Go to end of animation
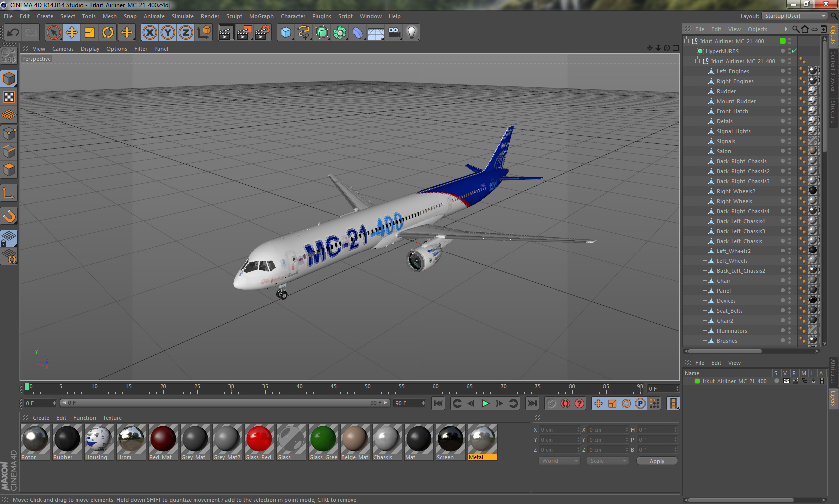839x504 pixels. [x=532, y=403]
